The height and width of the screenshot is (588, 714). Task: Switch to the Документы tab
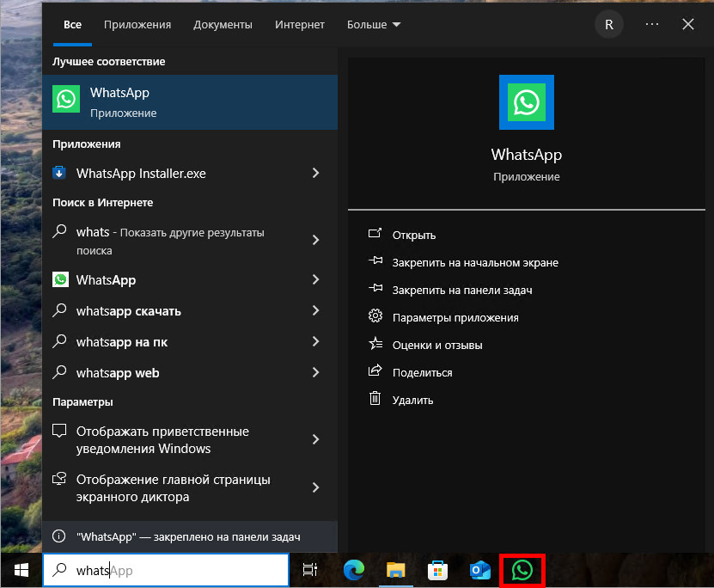(223, 24)
